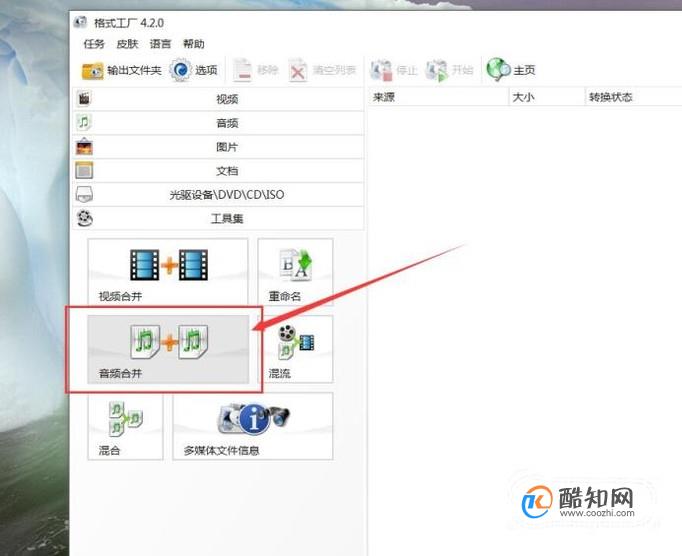Open the 任务 menu
Screen dimensions: 682x556
click(x=94, y=44)
